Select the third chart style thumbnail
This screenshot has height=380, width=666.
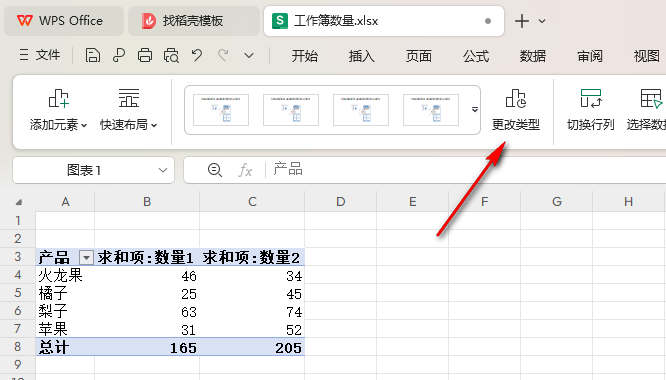361,110
